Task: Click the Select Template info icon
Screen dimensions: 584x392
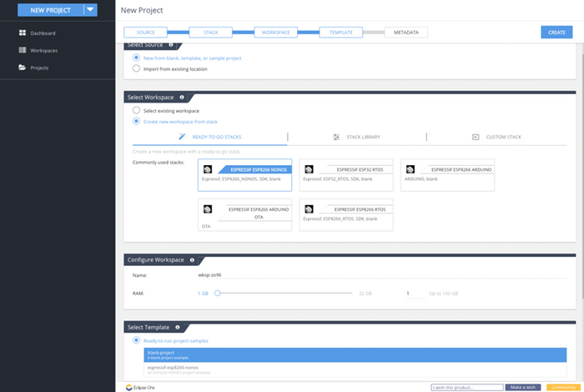Action: click(178, 327)
